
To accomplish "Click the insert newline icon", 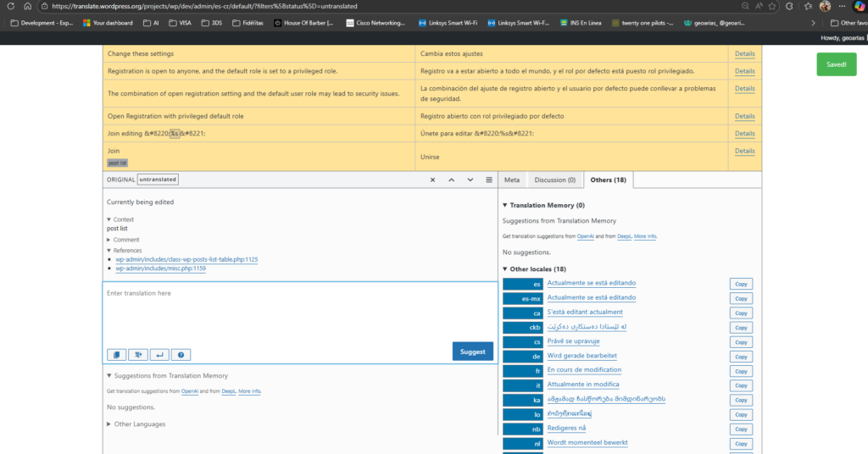I will point(159,355).
